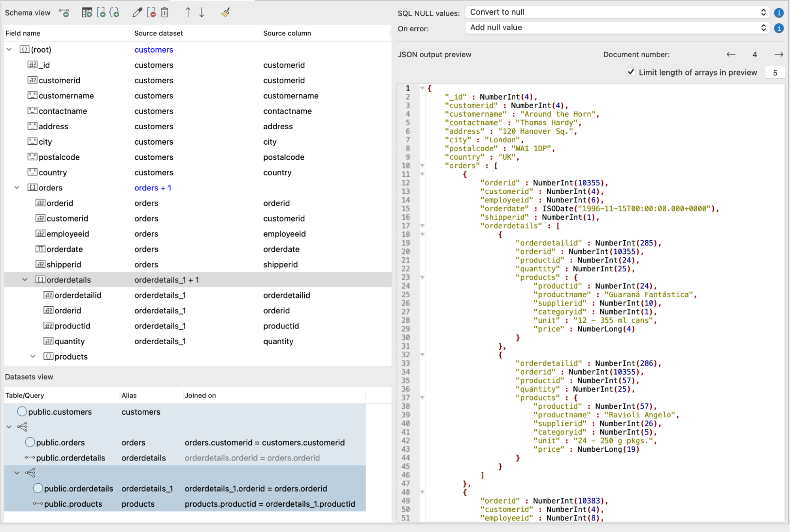Add a new object field

pos(115,13)
